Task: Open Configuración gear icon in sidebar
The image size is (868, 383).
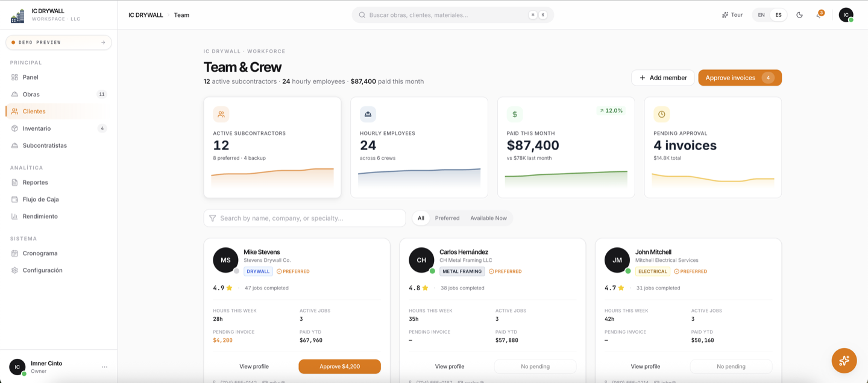Action: pos(14,270)
